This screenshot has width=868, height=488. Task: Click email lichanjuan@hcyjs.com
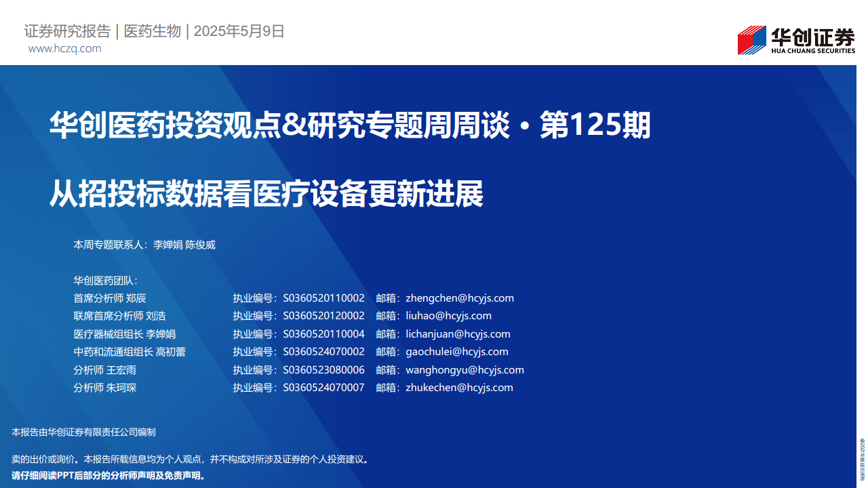pyautogui.click(x=458, y=334)
